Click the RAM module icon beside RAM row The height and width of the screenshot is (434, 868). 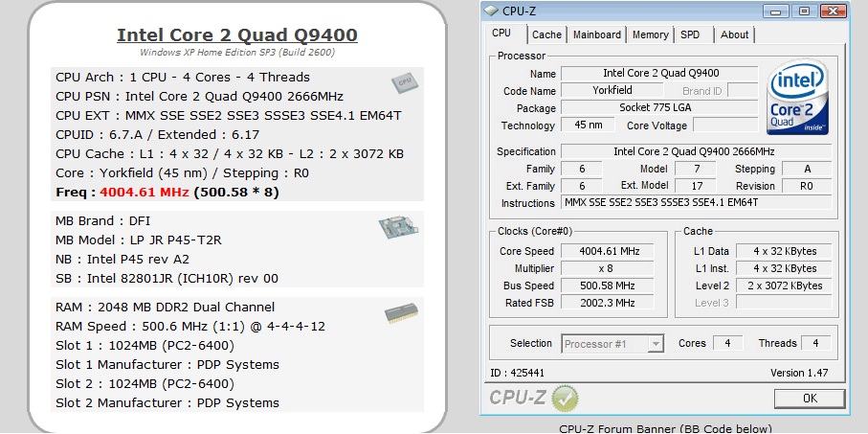(x=401, y=313)
